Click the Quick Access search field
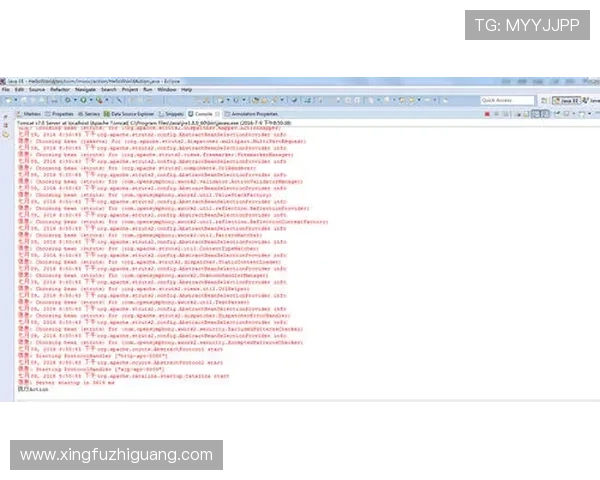600x480 pixels. tap(509, 101)
